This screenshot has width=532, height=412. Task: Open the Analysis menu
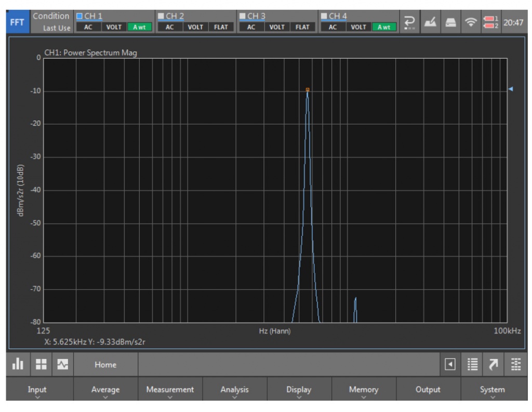click(234, 389)
